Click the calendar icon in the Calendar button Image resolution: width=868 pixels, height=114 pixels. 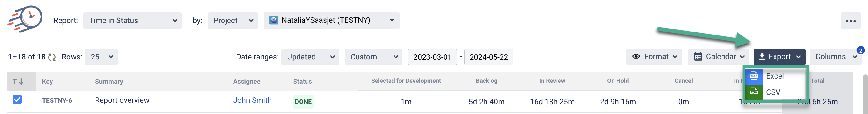(x=698, y=57)
